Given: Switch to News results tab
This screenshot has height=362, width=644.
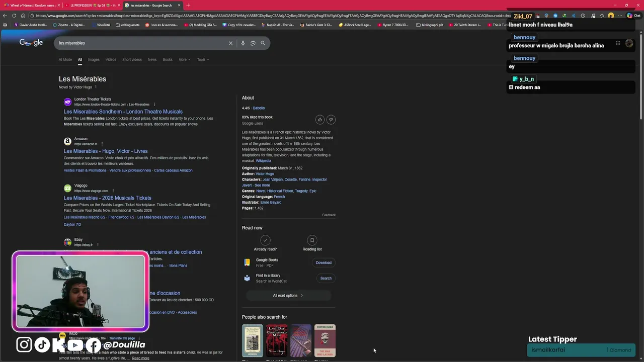Looking at the screenshot, I should coord(152,60).
